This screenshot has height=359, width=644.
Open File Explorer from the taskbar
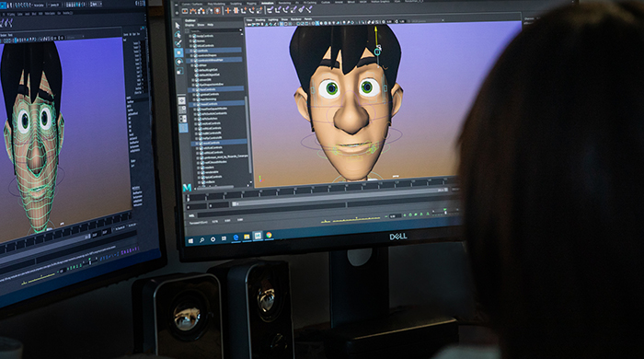[x=247, y=237]
